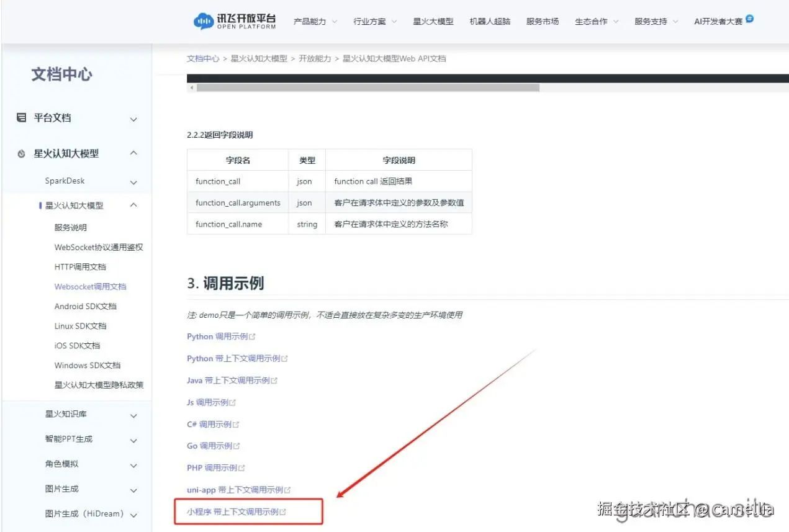
Task: Click the function_call.arguments table cell
Action: point(238,202)
